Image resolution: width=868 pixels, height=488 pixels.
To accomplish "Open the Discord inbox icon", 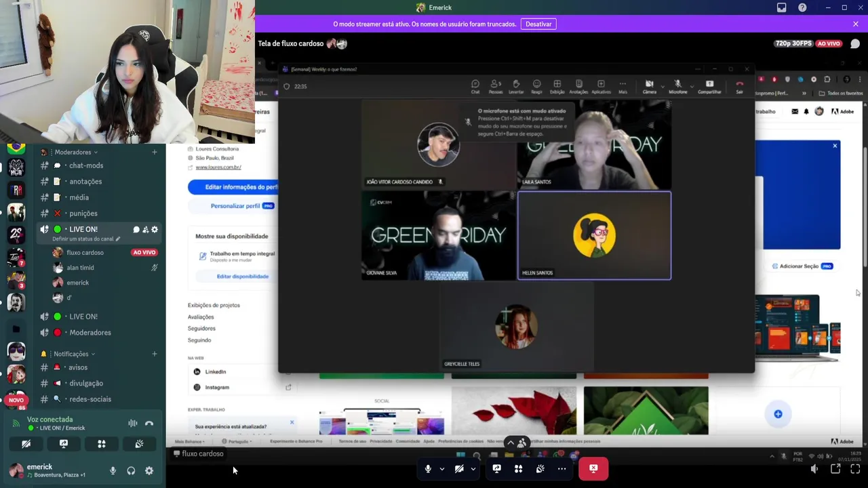I will (781, 7).
